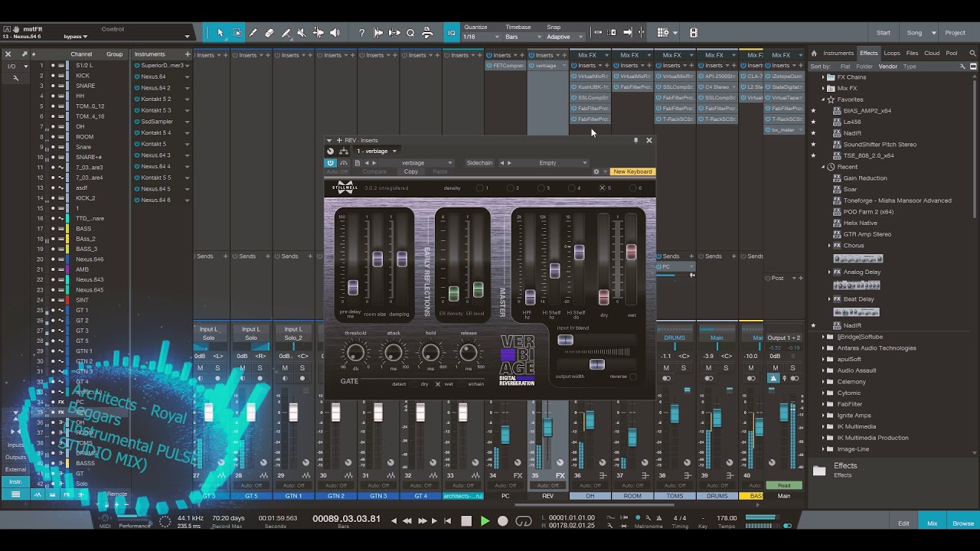This screenshot has height=551, width=980.
Task: Click the gate threshold knob
Action: tap(355, 353)
